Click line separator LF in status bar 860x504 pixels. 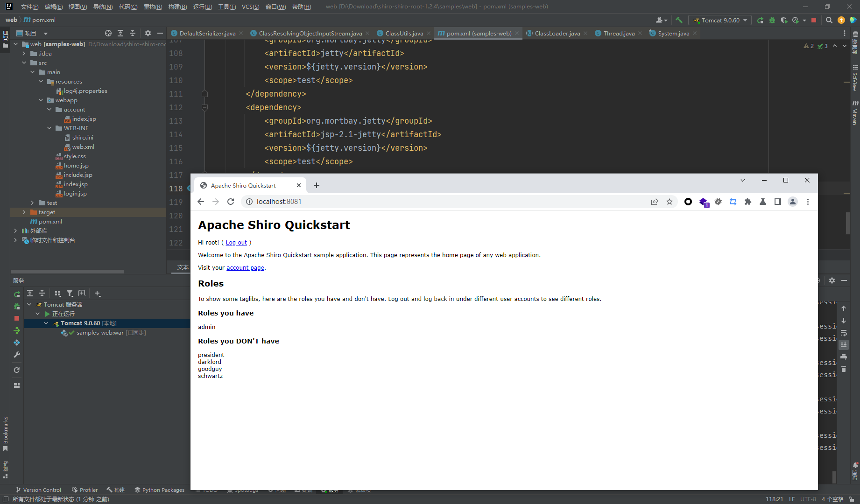792,499
